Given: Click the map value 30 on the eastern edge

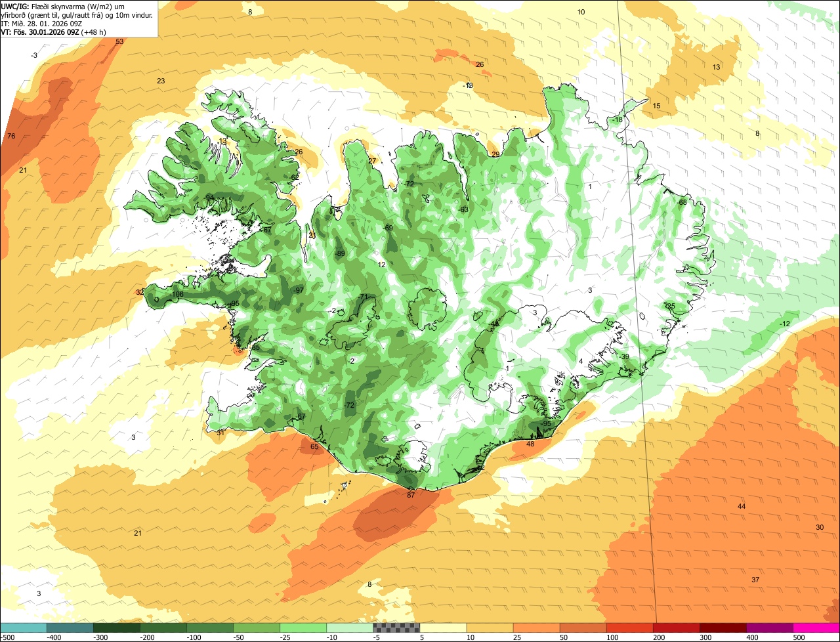Looking at the screenshot, I should point(820,527).
